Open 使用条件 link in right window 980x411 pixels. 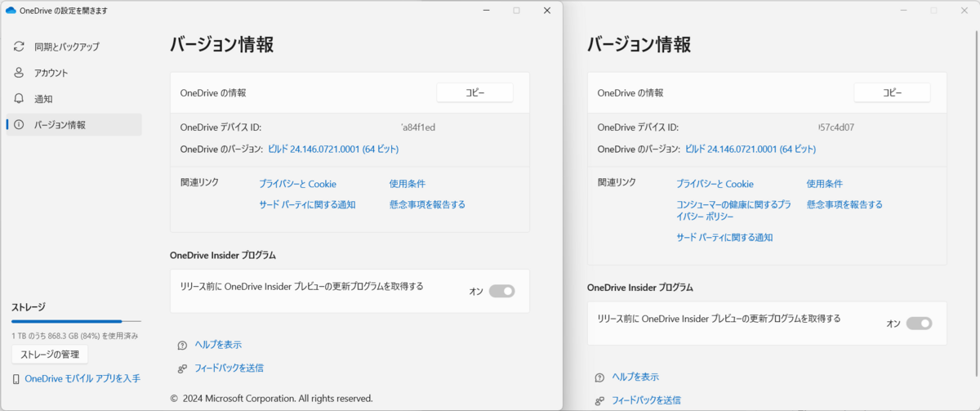[825, 184]
